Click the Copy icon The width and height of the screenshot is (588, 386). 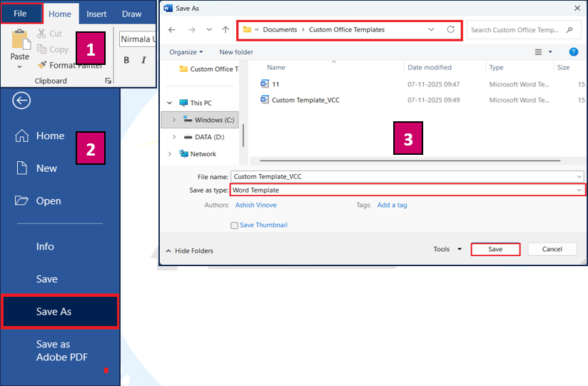point(41,49)
